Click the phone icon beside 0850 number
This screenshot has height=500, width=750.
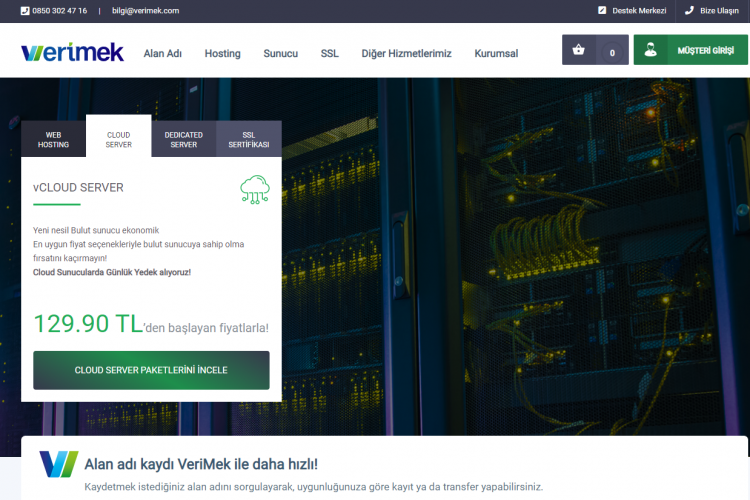point(25,11)
